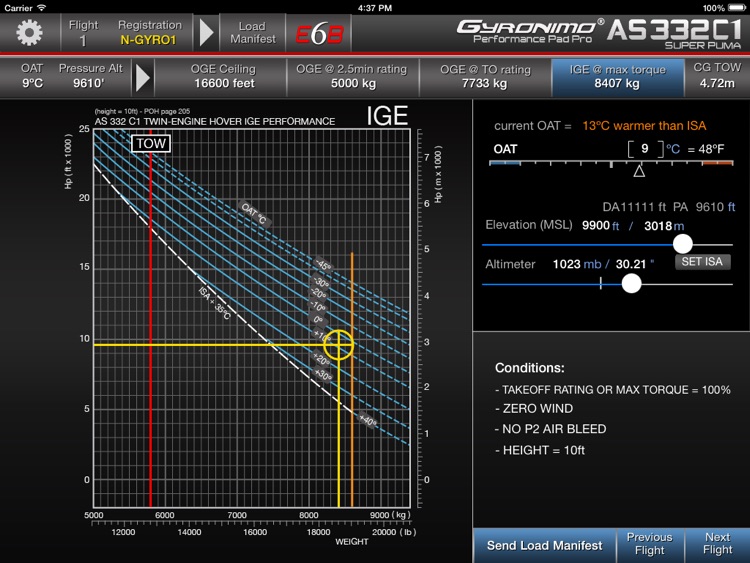Open the CG TOW tab

(x=717, y=76)
